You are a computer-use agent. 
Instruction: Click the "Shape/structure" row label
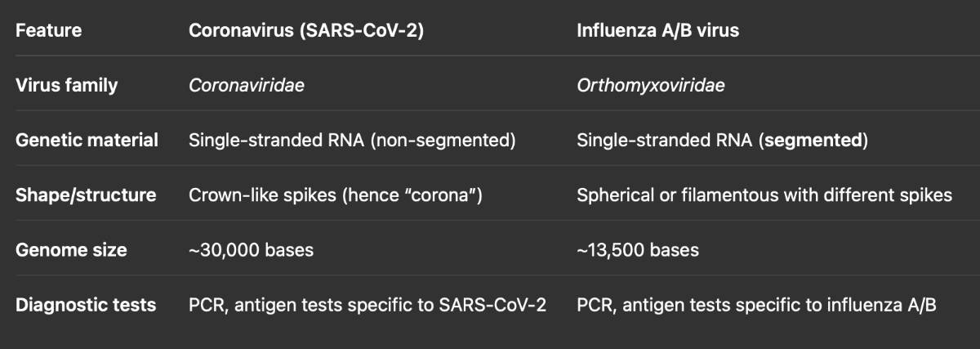click(x=86, y=195)
